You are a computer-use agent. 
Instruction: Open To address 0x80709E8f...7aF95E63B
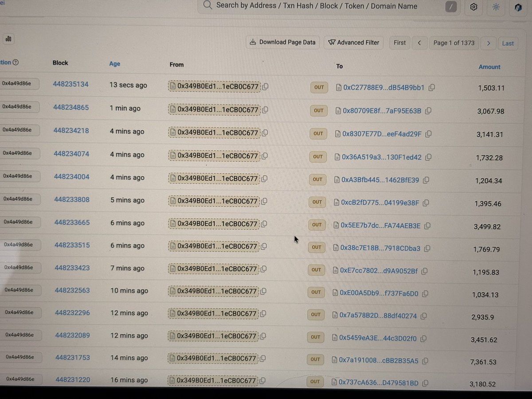(382, 111)
